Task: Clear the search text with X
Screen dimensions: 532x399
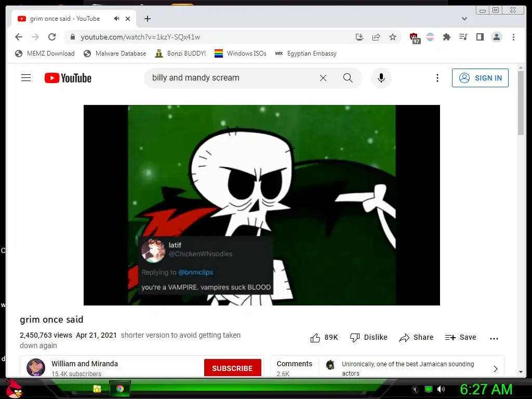Action: [323, 78]
